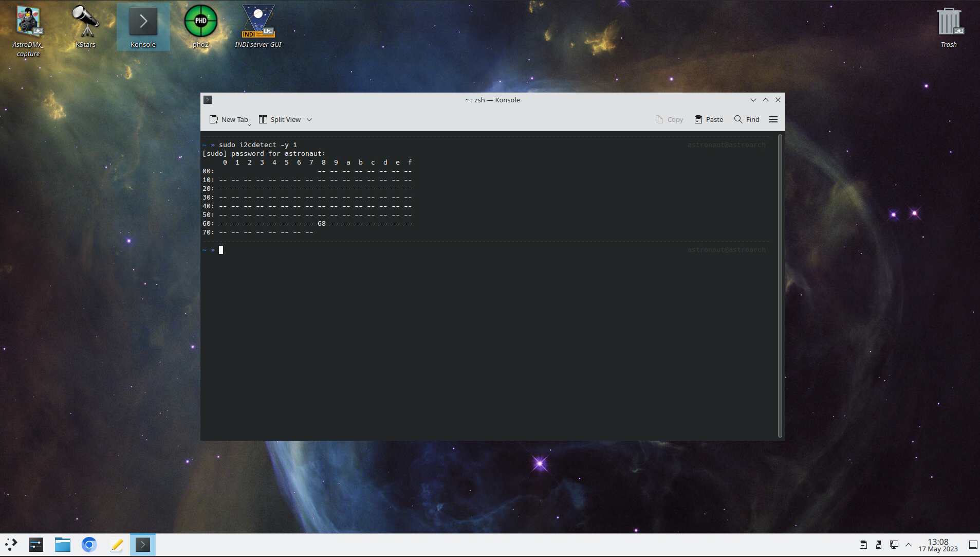Expand hidden system tray icons
Viewport: 980px width, 557px height.
click(x=908, y=545)
